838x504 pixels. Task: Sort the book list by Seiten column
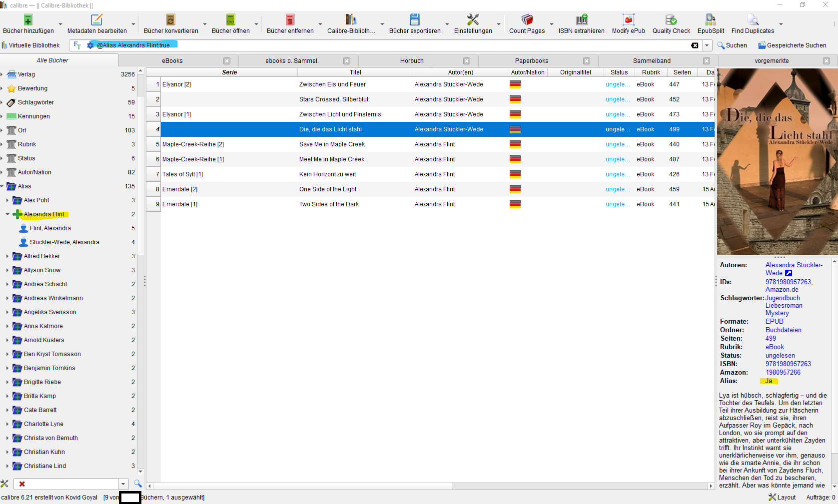pyautogui.click(x=682, y=72)
